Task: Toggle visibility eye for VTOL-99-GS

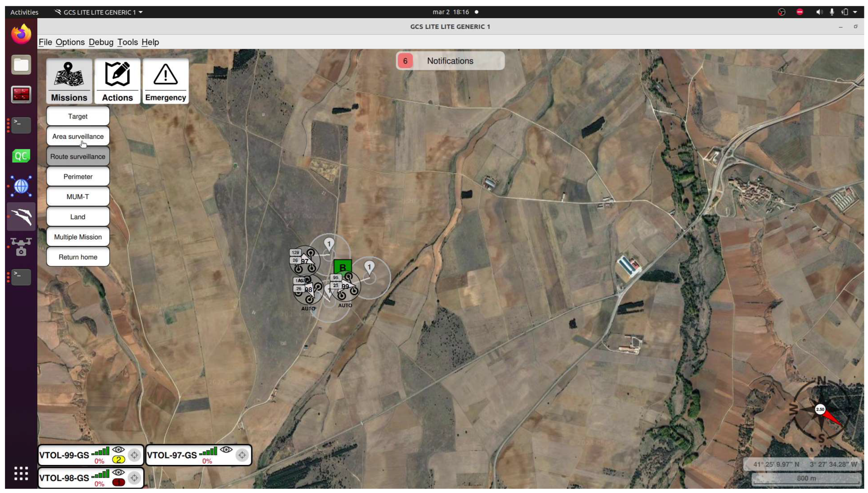Action: (118, 449)
